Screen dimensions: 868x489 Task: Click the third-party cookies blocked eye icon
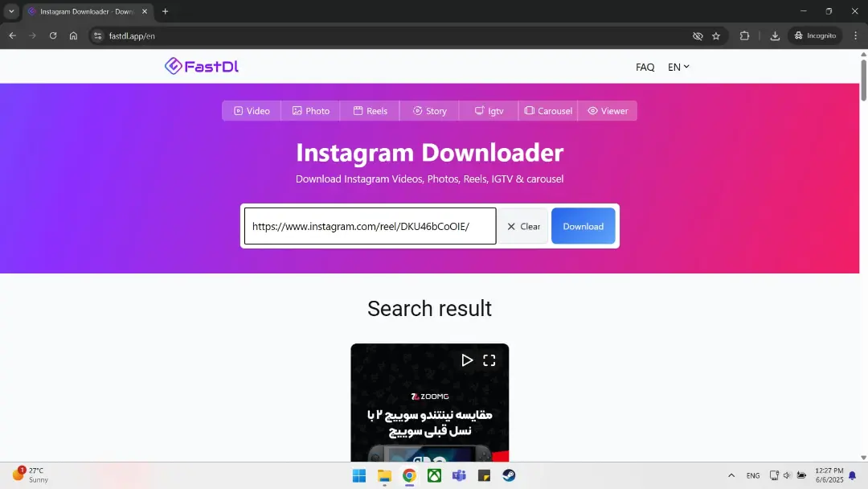click(x=698, y=36)
